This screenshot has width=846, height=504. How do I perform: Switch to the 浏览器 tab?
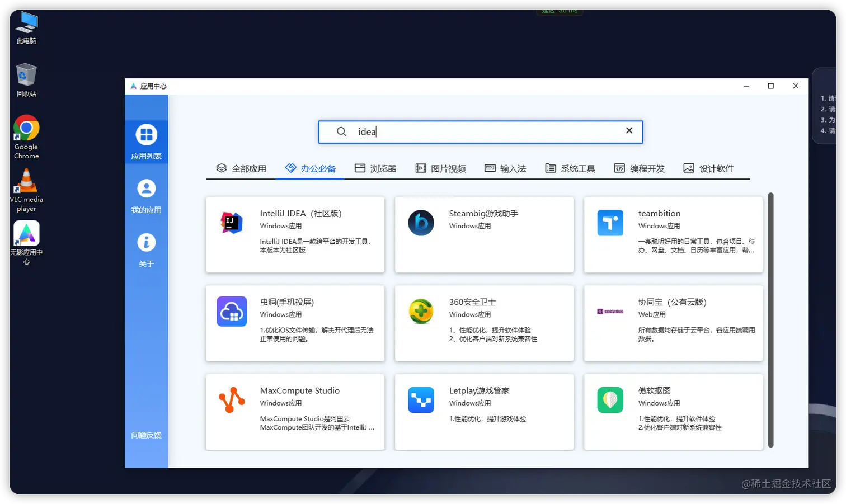[x=375, y=168]
